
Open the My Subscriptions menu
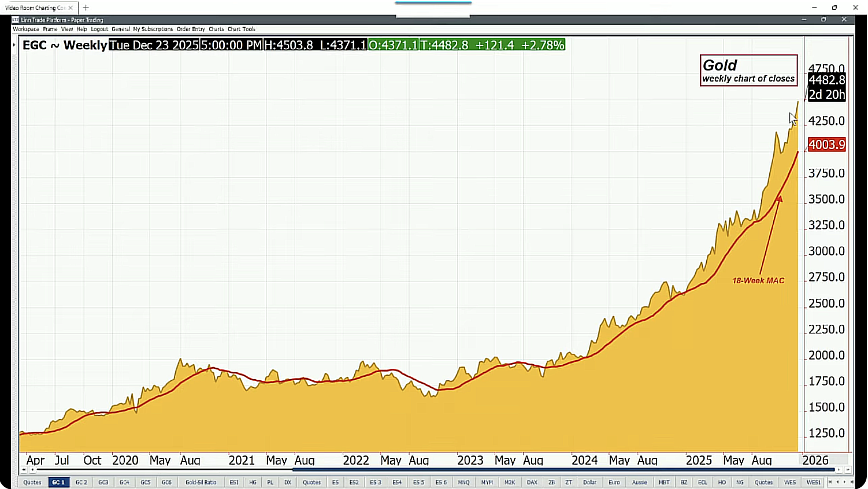pos(153,29)
